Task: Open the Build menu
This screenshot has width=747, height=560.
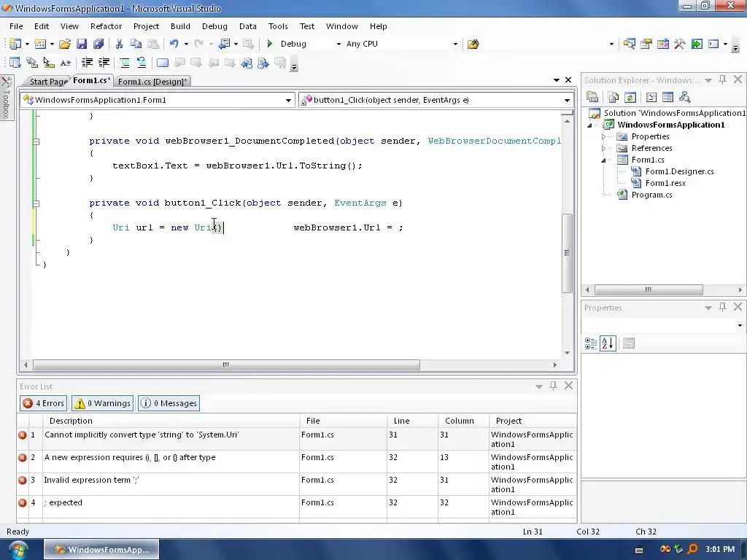Action: [x=180, y=26]
